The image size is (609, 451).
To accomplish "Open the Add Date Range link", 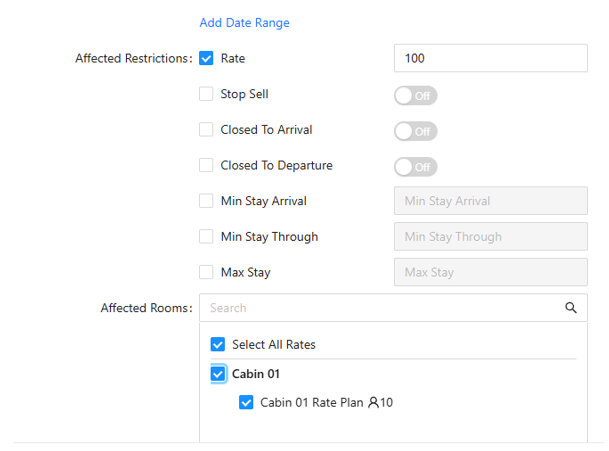I will point(244,23).
